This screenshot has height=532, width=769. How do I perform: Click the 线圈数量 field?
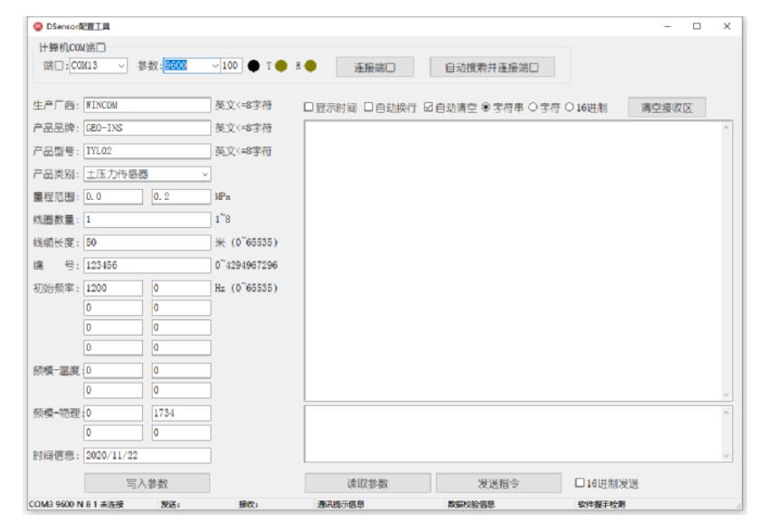[x=147, y=220]
